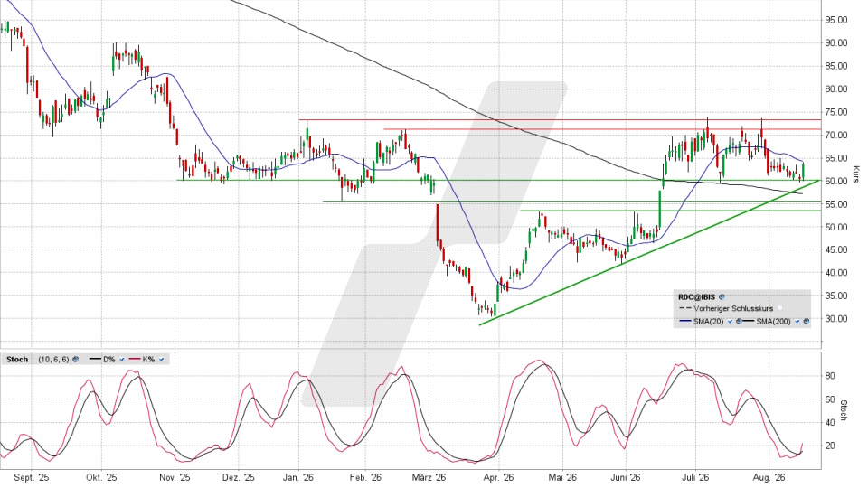Click the Jan. '26 date label
This screenshot has height=488, width=868.
point(298,477)
